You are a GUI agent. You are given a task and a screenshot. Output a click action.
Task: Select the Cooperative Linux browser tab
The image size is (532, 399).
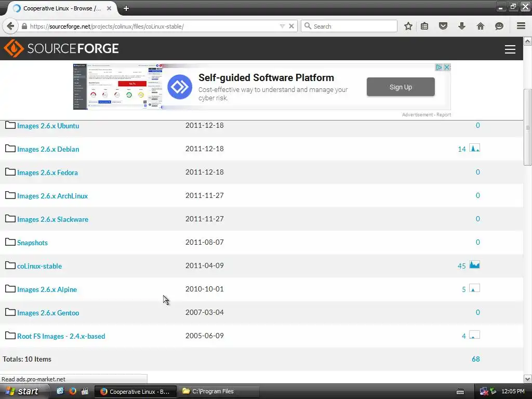click(x=61, y=8)
